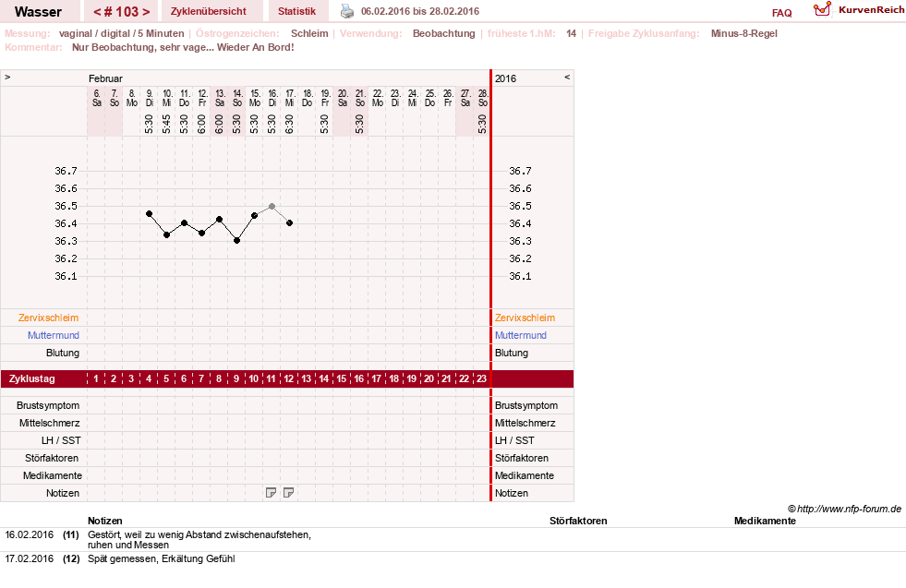The image size is (906, 588).
Task: Click the left Medikamente row label
Action: coord(53,475)
